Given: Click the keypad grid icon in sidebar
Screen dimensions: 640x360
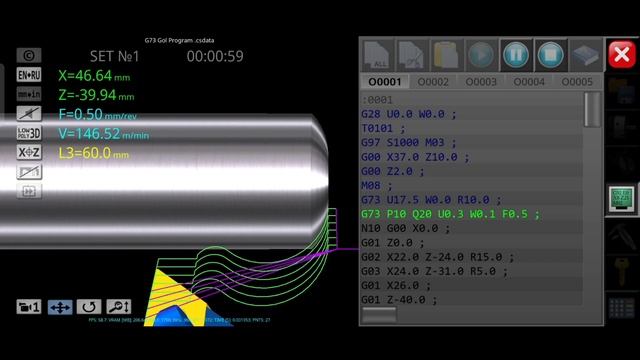Looking at the screenshot, I should [x=621, y=307].
